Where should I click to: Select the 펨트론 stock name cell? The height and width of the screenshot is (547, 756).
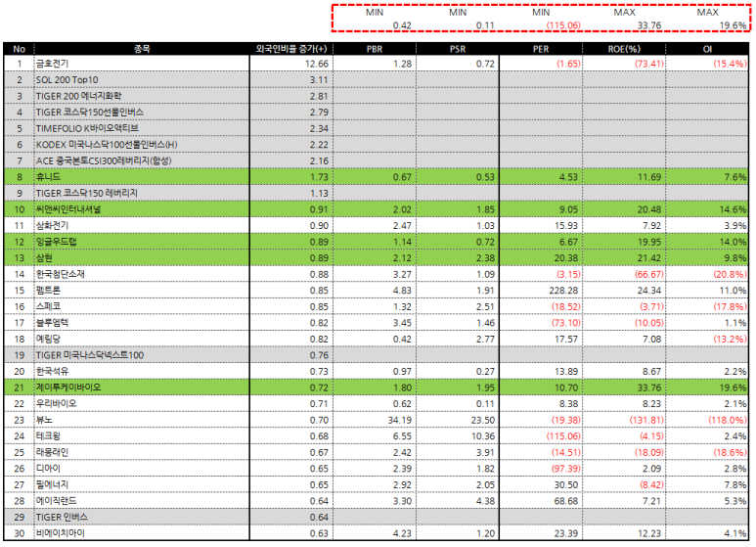(x=142, y=291)
